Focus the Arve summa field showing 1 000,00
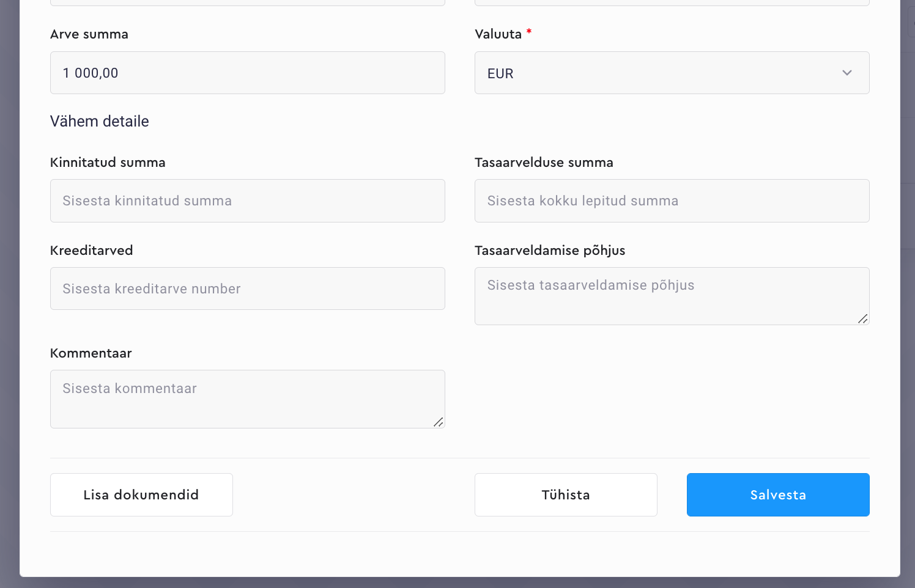This screenshot has height=588, width=915. coord(247,73)
